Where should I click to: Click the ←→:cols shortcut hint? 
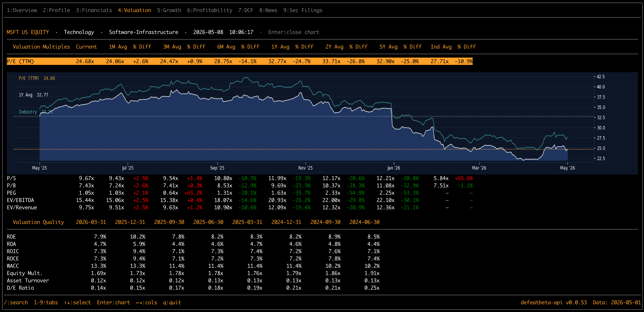[146, 303]
